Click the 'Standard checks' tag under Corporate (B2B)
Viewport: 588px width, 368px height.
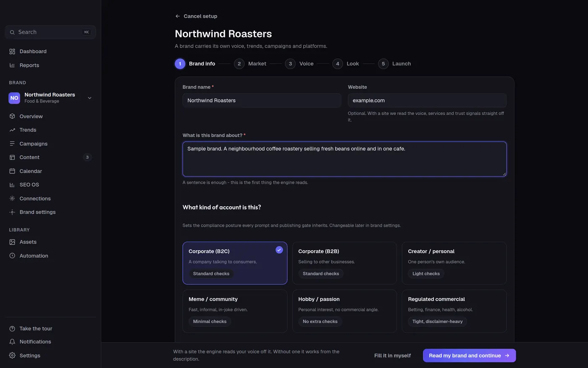point(321,274)
